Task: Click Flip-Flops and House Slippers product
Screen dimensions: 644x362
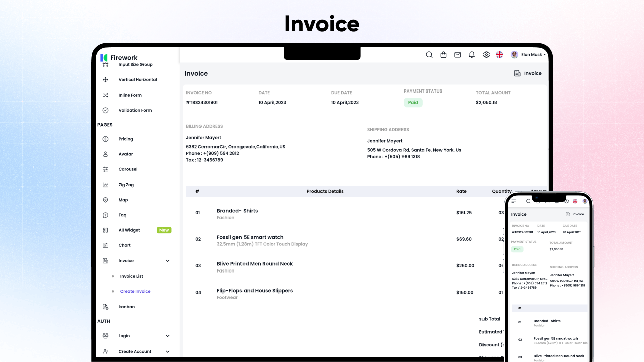Action: click(255, 291)
